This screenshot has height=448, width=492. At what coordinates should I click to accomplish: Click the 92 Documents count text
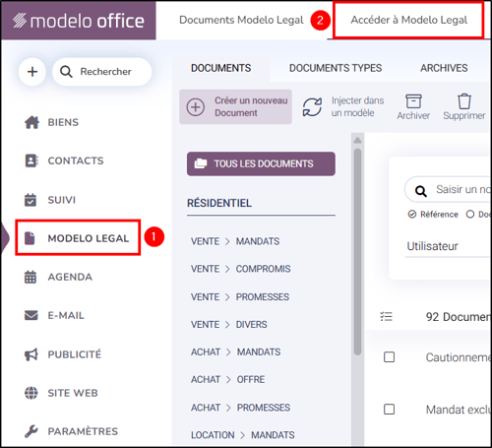(459, 317)
